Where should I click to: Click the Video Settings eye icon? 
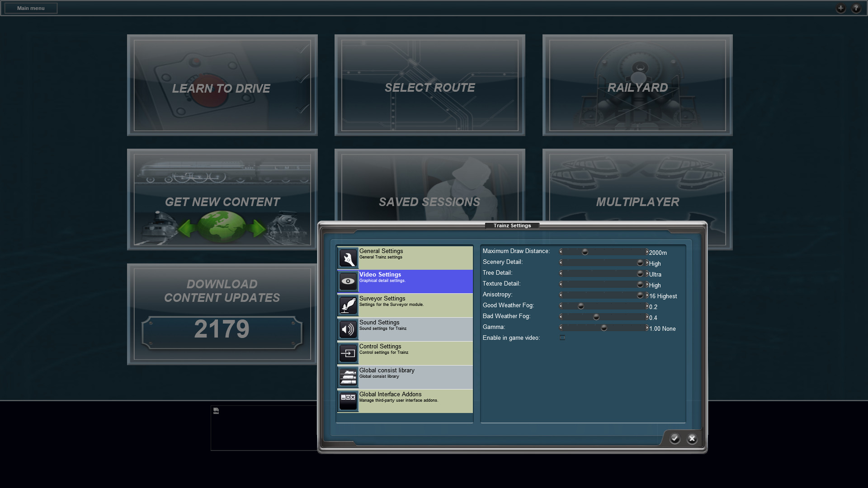tap(348, 282)
